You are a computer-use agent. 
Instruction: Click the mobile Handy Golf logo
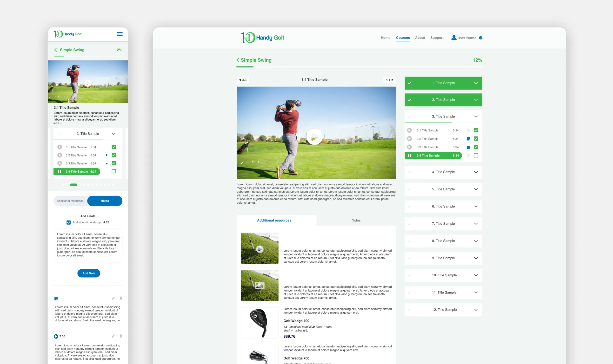point(67,34)
